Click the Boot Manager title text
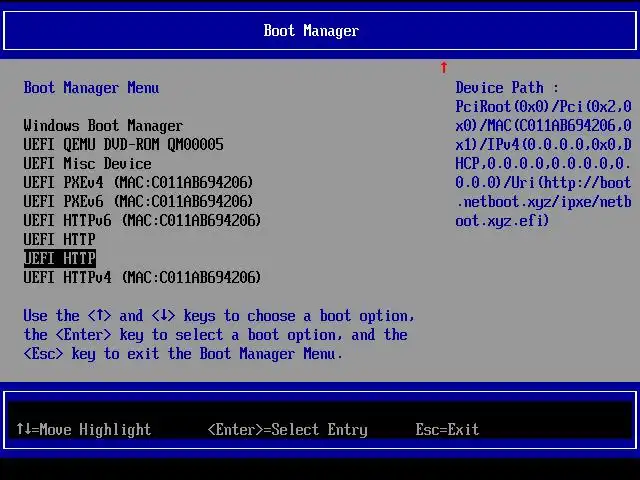This screenshot has width=640, height=480. tap(311, 31)
